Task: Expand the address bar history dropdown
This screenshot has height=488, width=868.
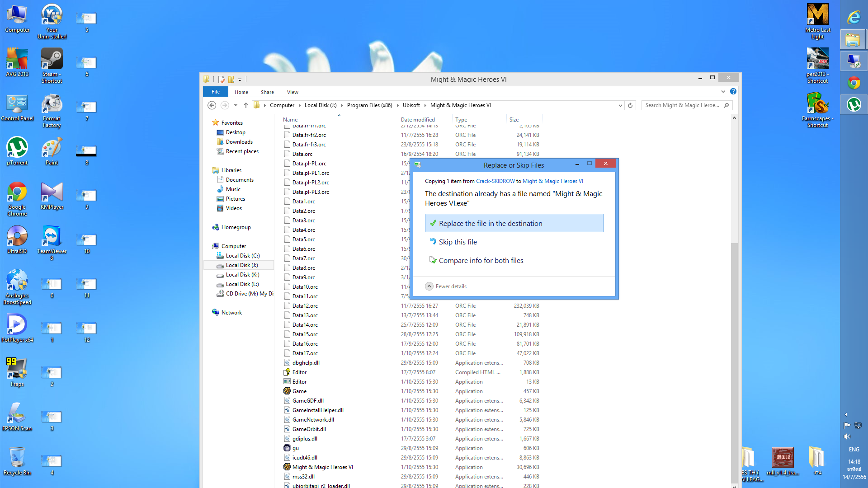Action: point(620,105)
